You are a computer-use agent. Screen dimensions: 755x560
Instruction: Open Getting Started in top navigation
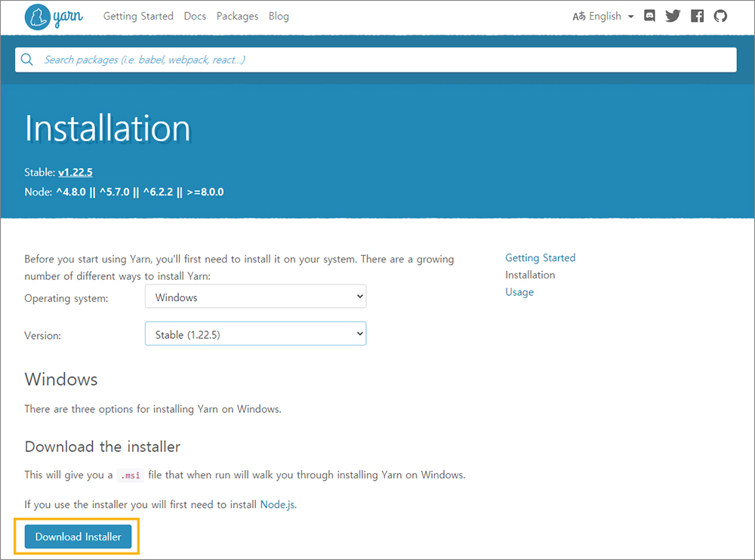point(138,17)
